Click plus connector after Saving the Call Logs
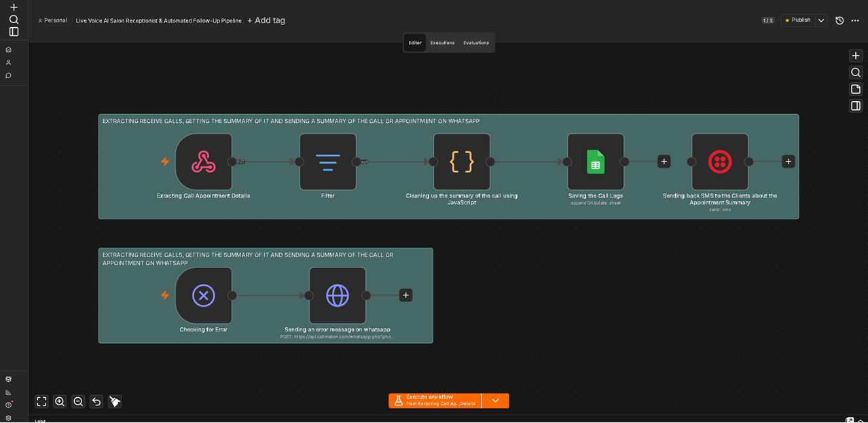This screenshot has height=423, width=868. click(664, 162)
